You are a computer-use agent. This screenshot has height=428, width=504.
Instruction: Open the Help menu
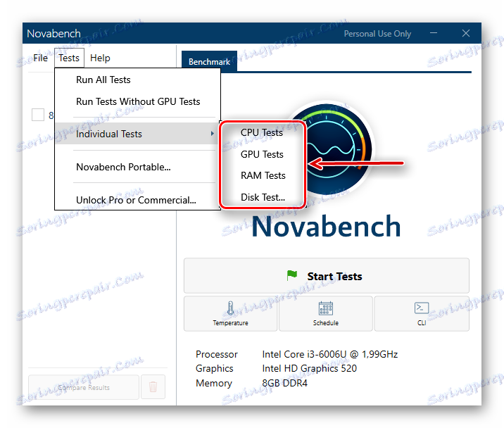pos(100,58)
